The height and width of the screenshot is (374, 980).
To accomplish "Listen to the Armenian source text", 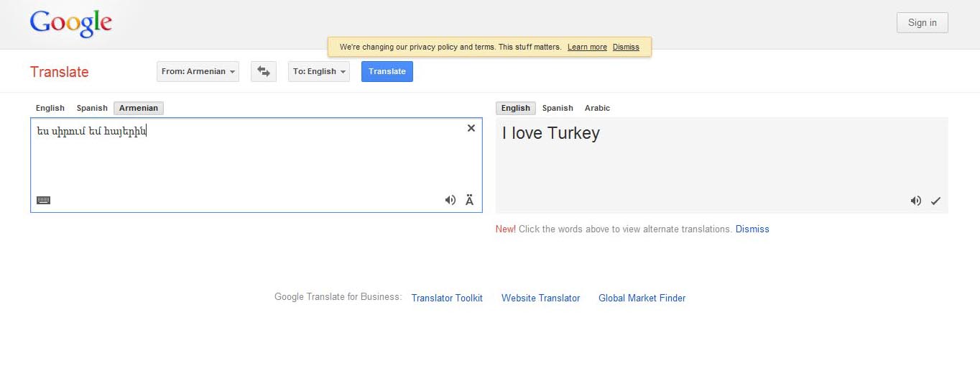I will pyautogui.click(x=450, y=201).
